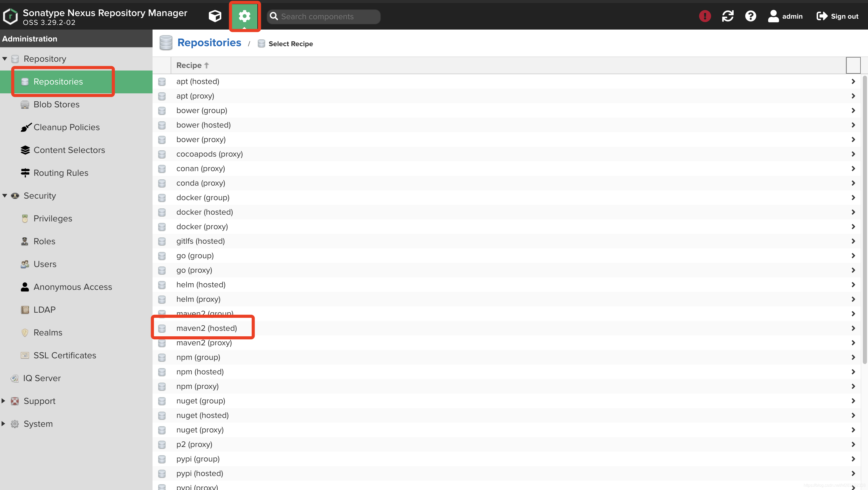868x490 pixels.
Task: Click the IQ Server icon
Action: (14, 378)
